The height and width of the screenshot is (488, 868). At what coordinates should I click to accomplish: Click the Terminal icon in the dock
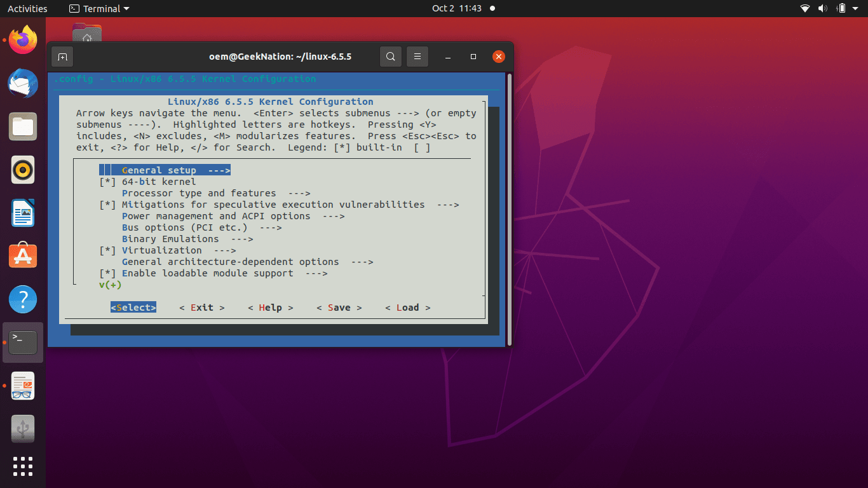point(23,342)
